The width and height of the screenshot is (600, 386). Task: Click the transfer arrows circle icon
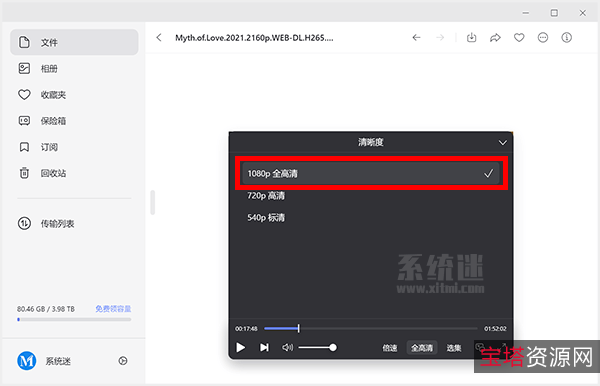(x=24, y=223)
